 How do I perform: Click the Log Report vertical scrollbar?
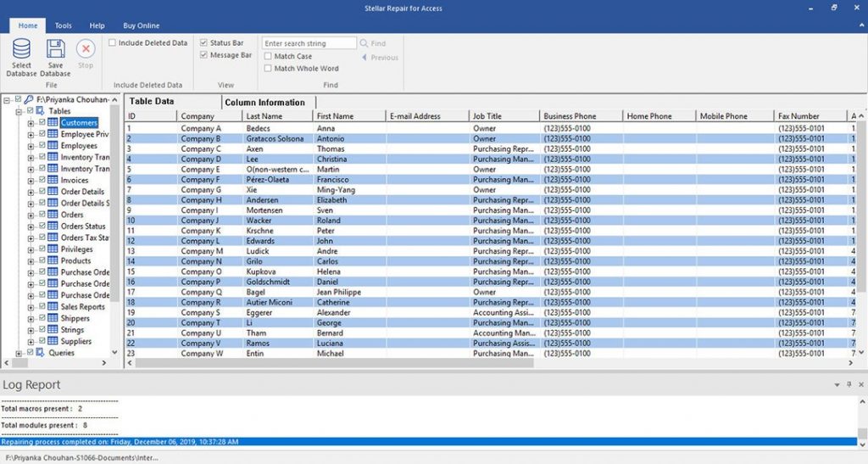862,433
